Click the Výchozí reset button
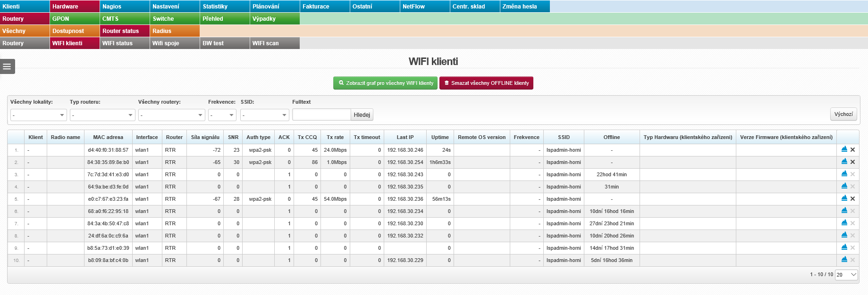Viewport: 868px width, 295px height. pyautogui.click(x=843, y=114)
